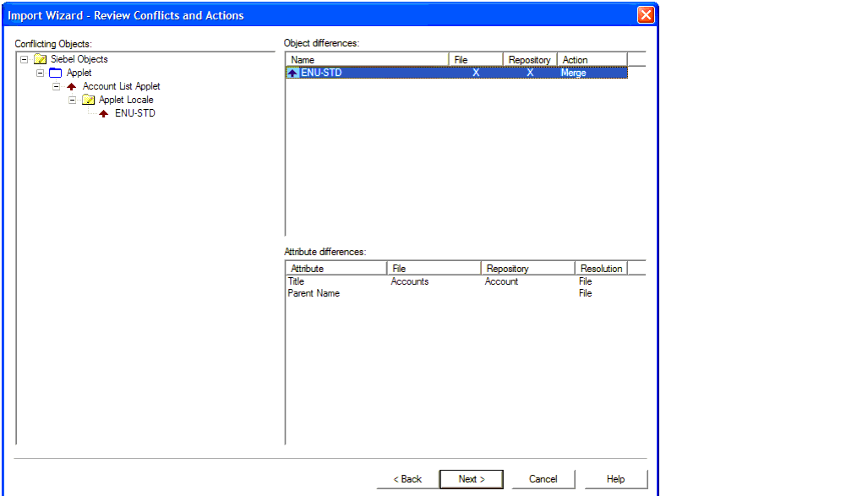Click the blue Applet folder icon

coord(55,73)
